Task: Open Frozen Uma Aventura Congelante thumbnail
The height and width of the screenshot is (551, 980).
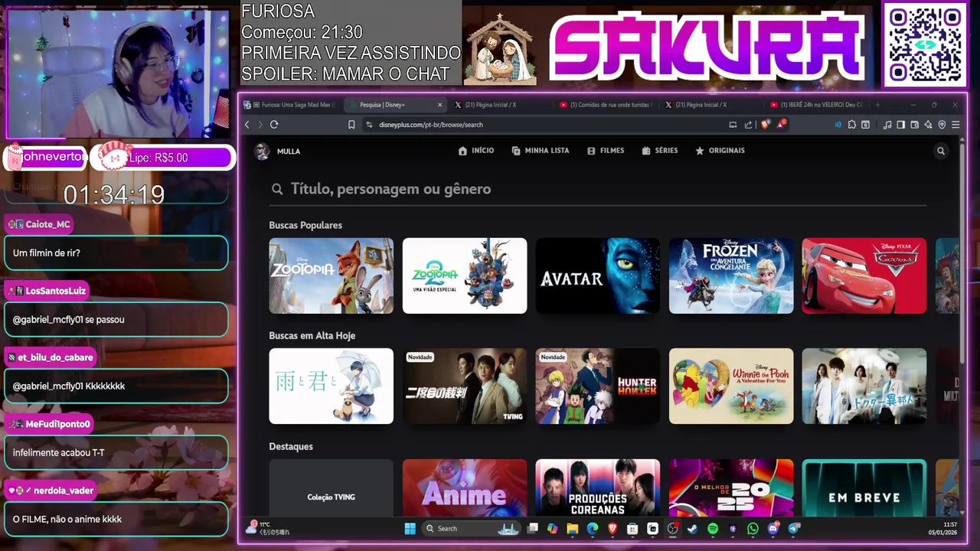Action: (731, 275)
